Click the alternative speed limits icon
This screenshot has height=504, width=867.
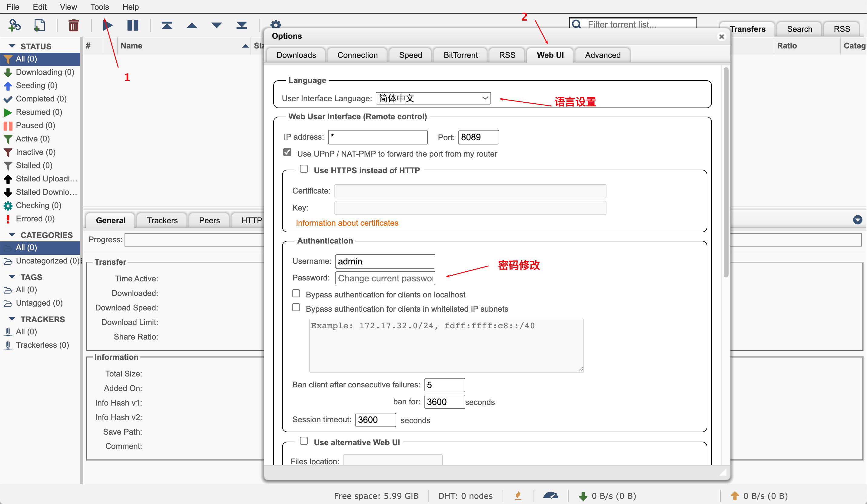pyautogui.click(x=550, y=496)
